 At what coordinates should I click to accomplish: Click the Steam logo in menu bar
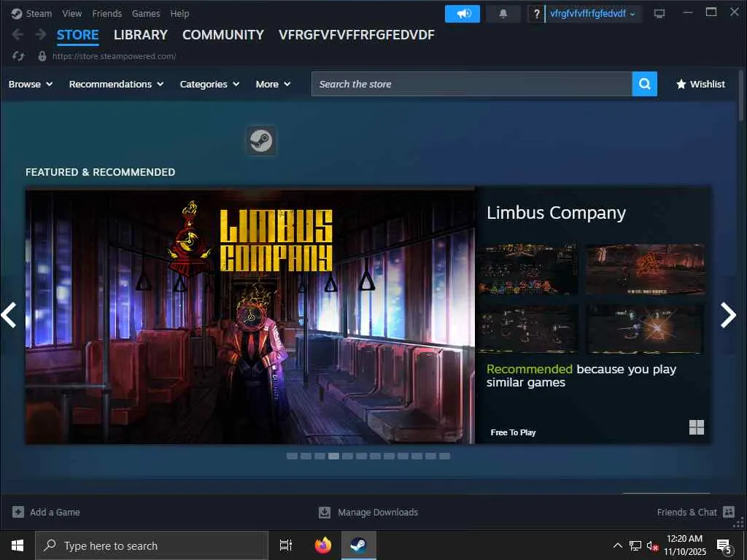17,14
